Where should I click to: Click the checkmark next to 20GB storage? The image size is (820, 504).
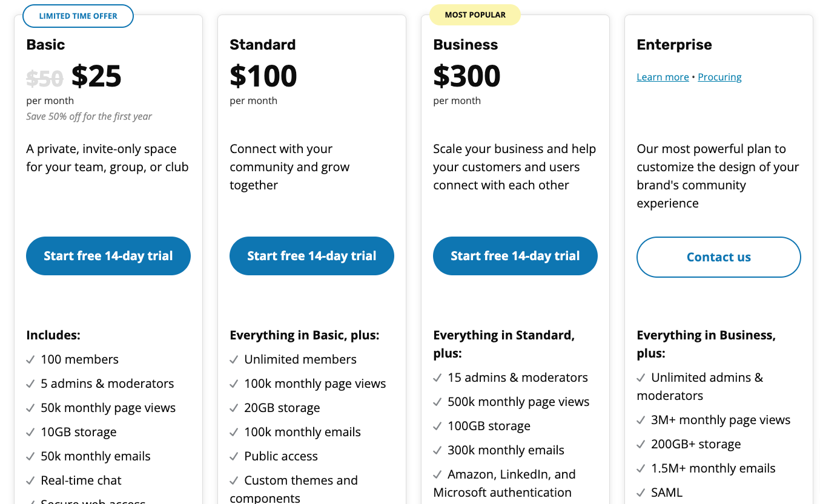233,408
